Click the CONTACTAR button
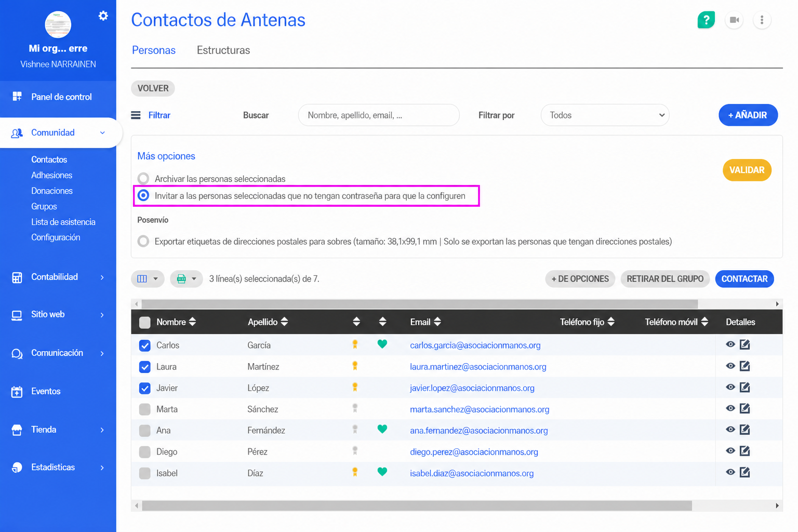 pyautogui.click(x=744, y=279)
